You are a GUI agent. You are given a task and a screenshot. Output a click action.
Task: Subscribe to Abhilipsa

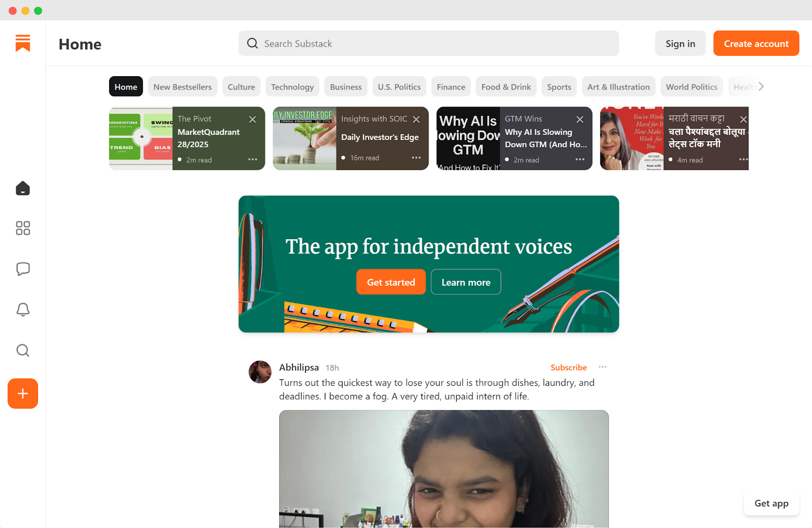pyautogui.click(x=568, y=367)
